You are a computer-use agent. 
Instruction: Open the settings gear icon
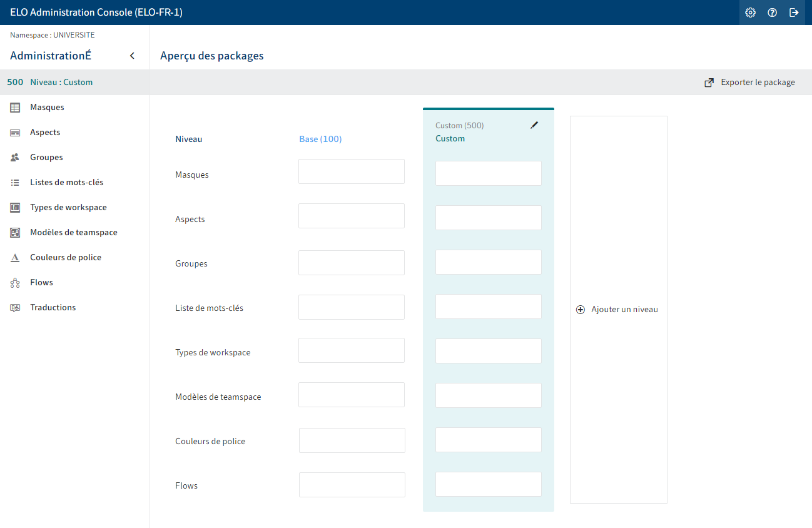click(750, 13)
